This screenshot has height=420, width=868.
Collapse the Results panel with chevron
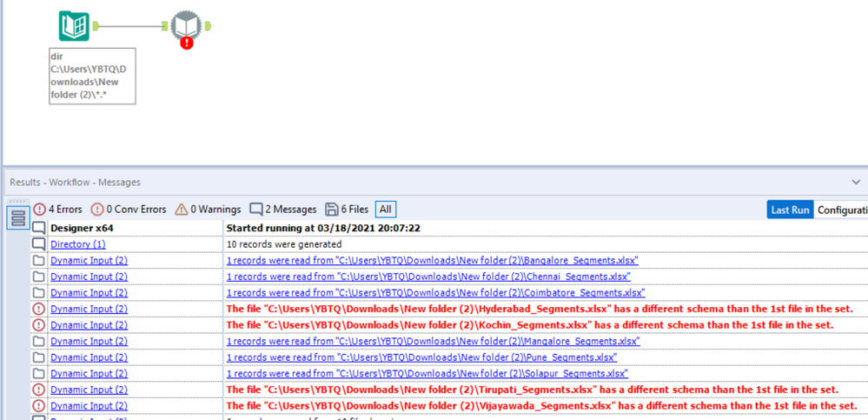tap(857, 182)
